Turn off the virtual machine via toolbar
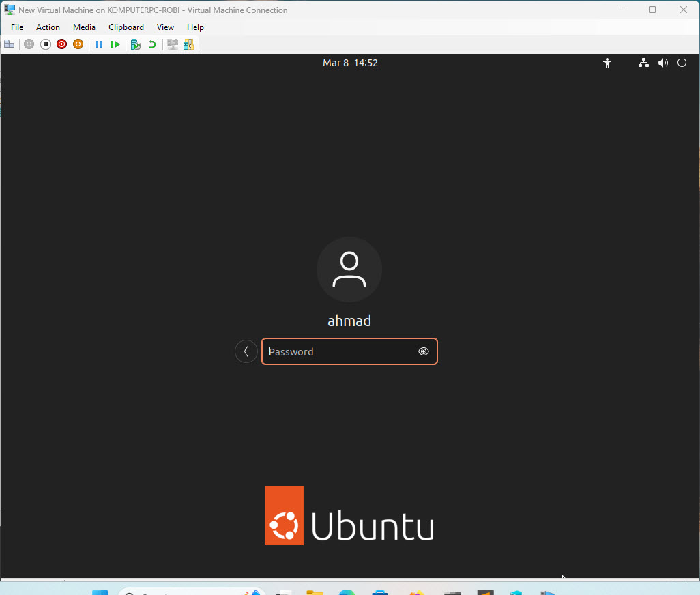Image resolution: width=700 pixels, height=595 pixels. (x=45, y=44)
